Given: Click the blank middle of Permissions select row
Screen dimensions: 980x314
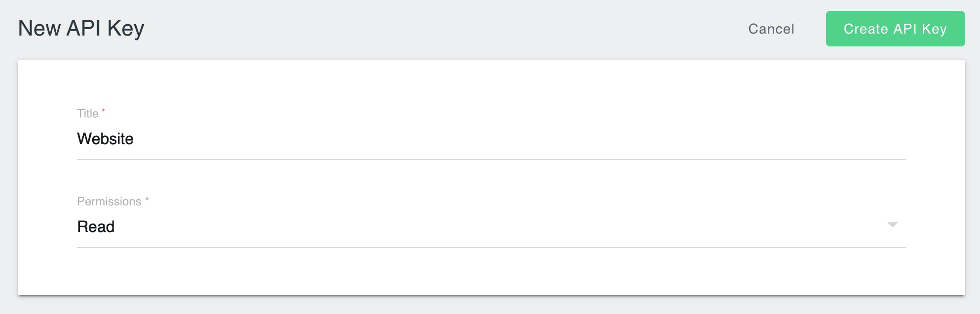Looking at the screenshot, I should click(x=493, y=227).
